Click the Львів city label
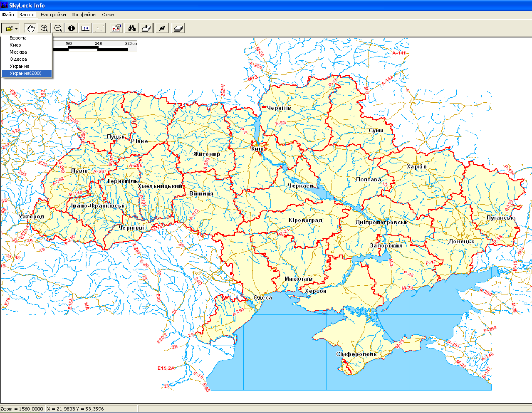 [79, 170]
